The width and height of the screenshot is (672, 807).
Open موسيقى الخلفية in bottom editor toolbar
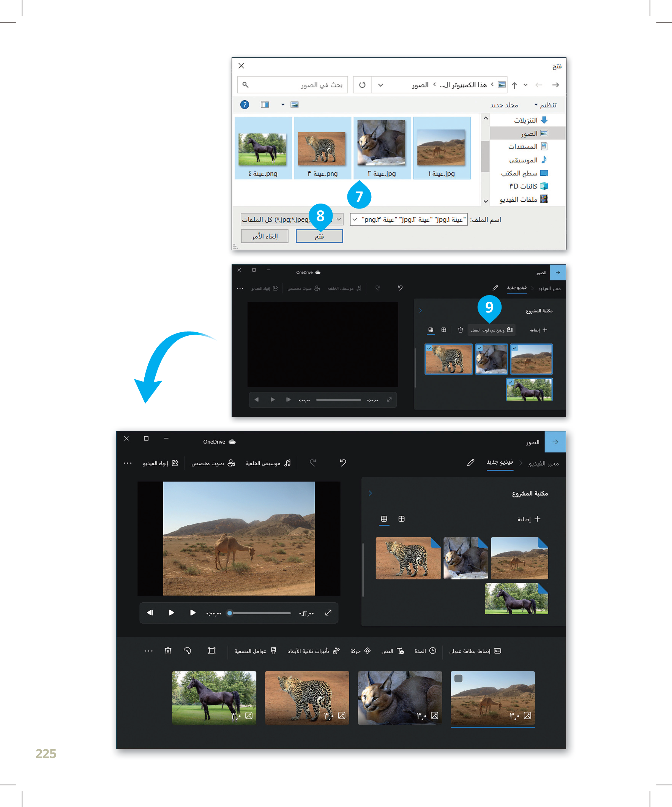[x=268, y=463]
